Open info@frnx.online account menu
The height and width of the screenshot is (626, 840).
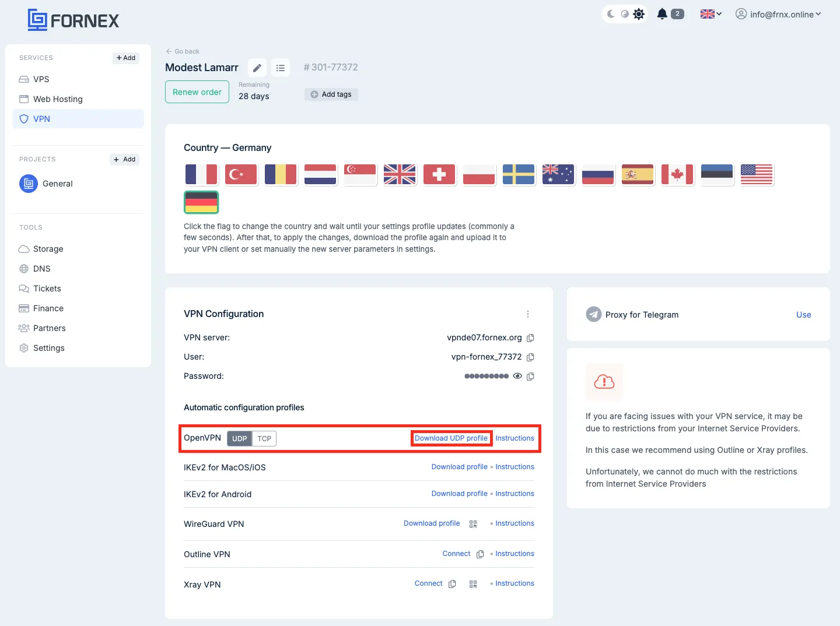coord(778,14)
